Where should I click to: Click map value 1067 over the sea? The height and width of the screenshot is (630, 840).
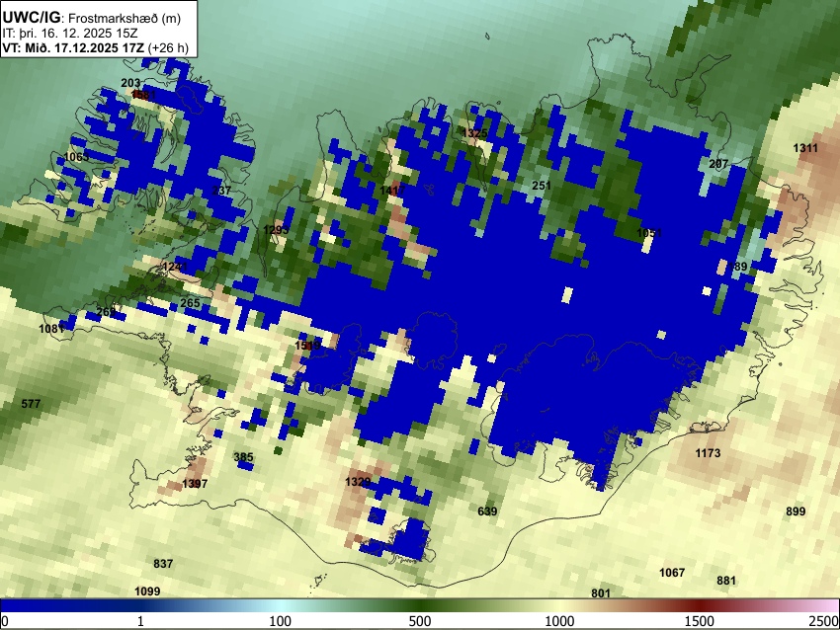(x=672, y=573)
